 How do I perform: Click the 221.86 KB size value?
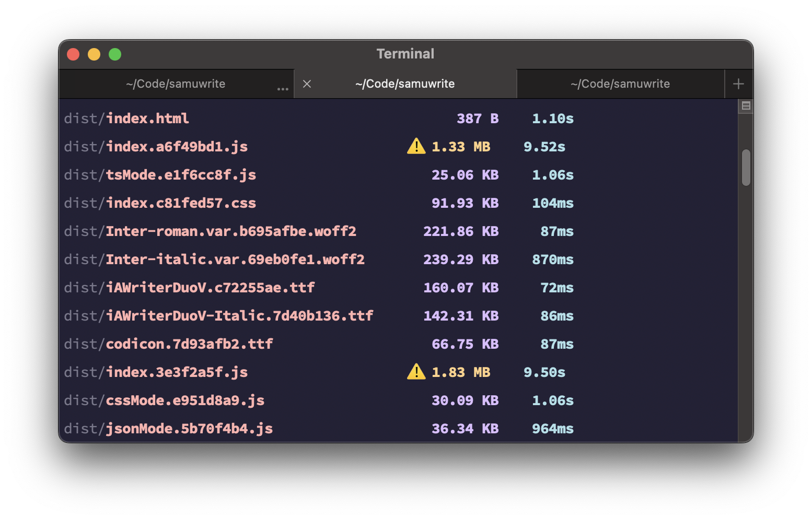(x=461, y=231)
